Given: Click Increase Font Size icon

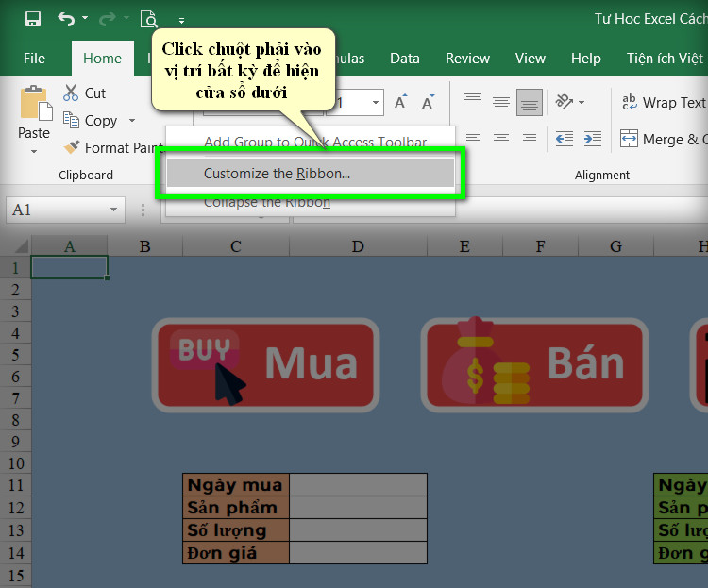Looking at the screenshot, I should [400, 102].
